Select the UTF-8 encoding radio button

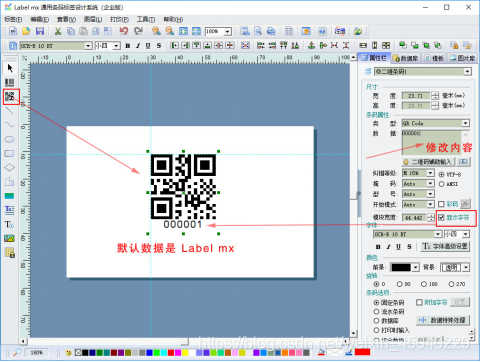[x=442, y=174]
